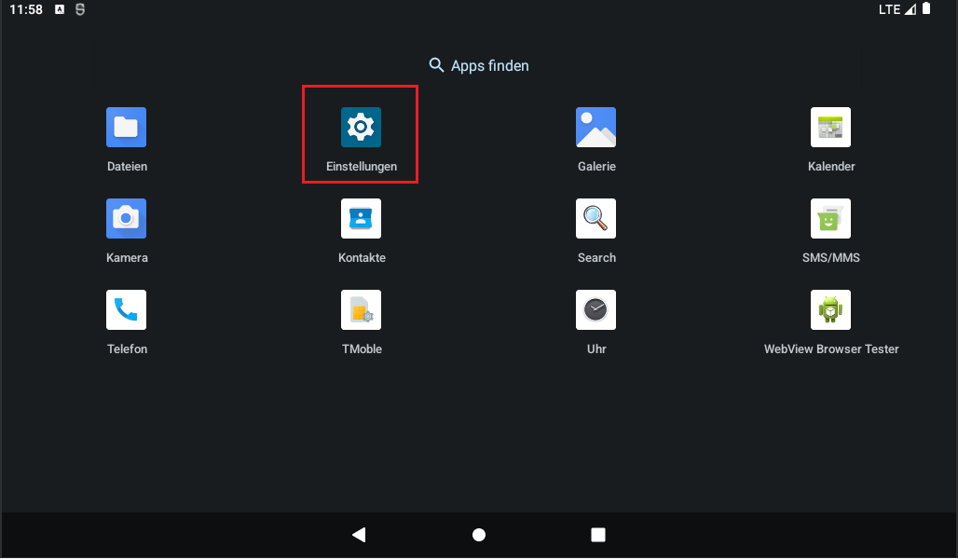
Task: Open the Kalender app icon
Action: coord(830,128)
